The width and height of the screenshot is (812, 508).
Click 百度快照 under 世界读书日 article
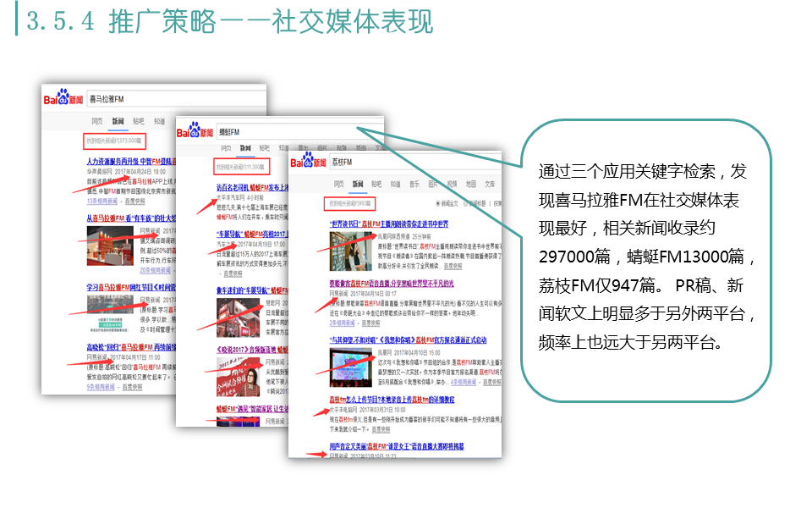pyautogui.click(x=453, y=267)
